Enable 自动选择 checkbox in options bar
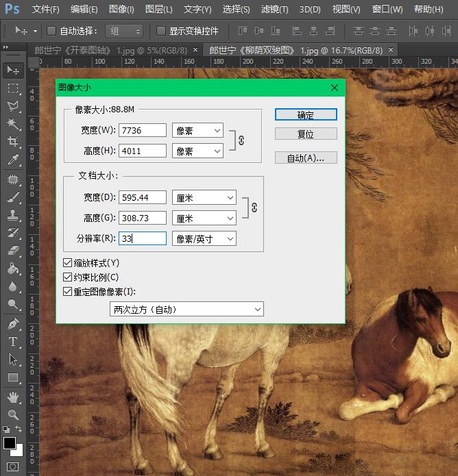This screenshot has width=458, height=476. pos(51,31)
